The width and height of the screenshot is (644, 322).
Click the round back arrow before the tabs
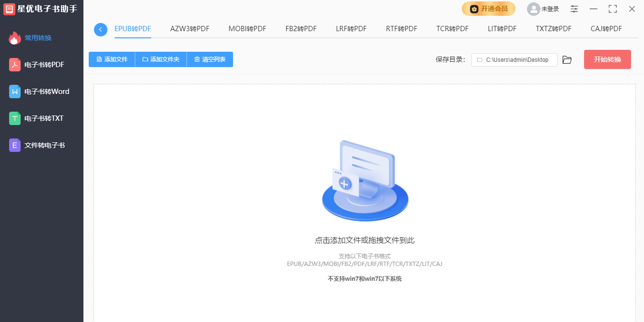coord(101,29)
